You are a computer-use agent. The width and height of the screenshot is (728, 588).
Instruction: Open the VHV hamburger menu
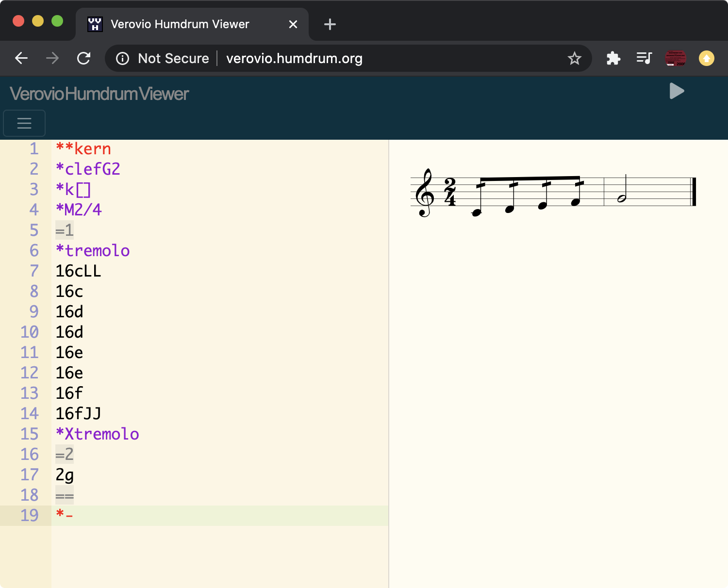pos(24,123)
